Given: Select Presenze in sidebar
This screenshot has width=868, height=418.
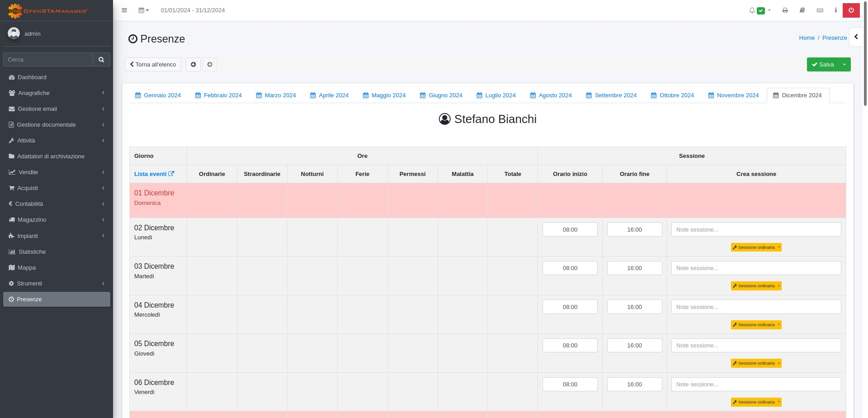Looking at the screenshot, I should tap(57, 299).
